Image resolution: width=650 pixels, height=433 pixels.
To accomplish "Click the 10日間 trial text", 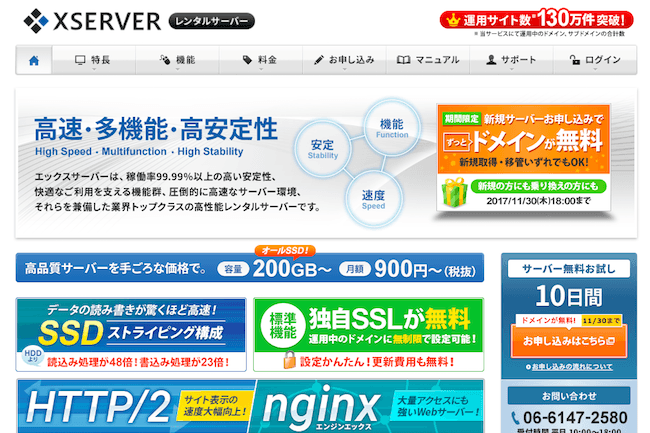I will [x=569, y=297].
